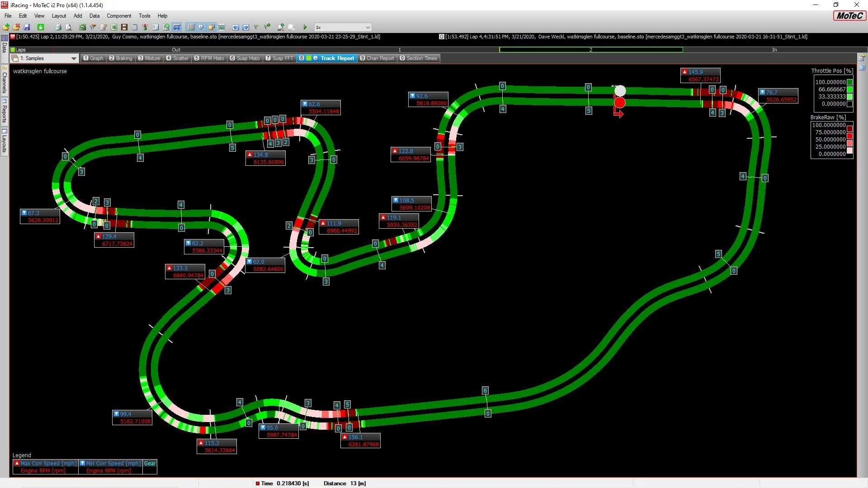Click the film strip toolbar icon
The height and width of the screenshot is (488, 868).
(124, 27)
